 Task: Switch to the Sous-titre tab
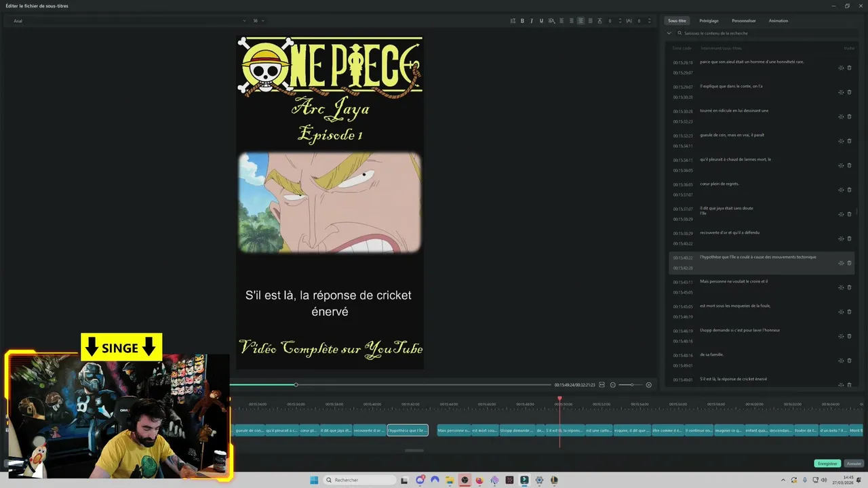click(677, 21)
